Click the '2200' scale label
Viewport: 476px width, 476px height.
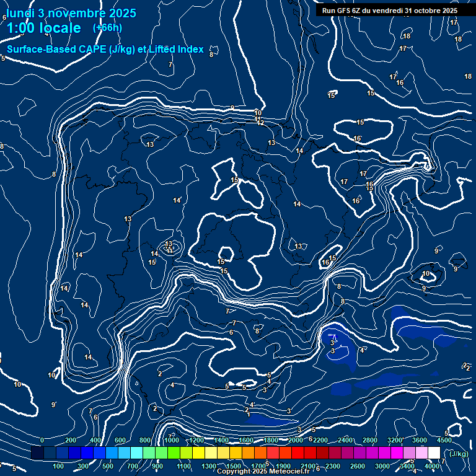pos(320,440)
